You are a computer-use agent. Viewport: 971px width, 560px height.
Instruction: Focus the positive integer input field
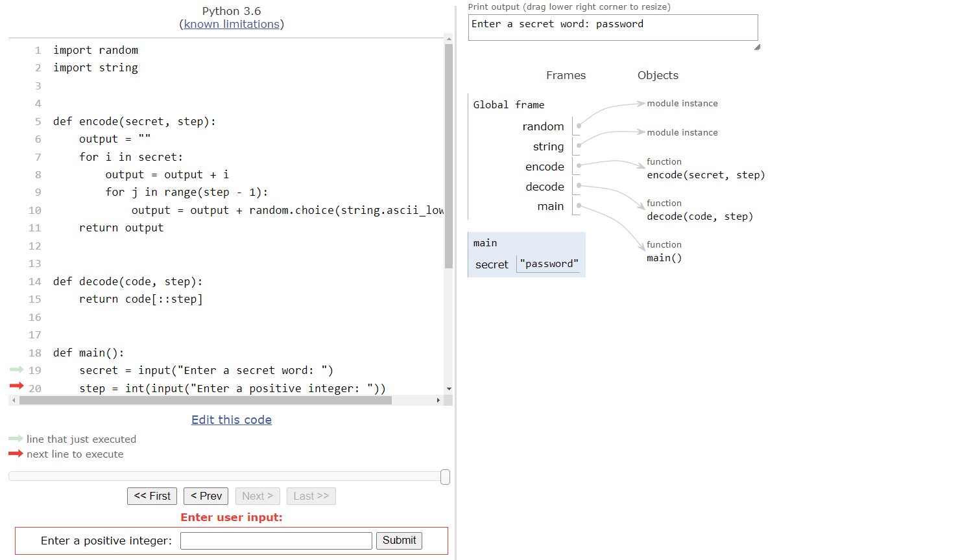pyautogui.click(x=276, y=541)
